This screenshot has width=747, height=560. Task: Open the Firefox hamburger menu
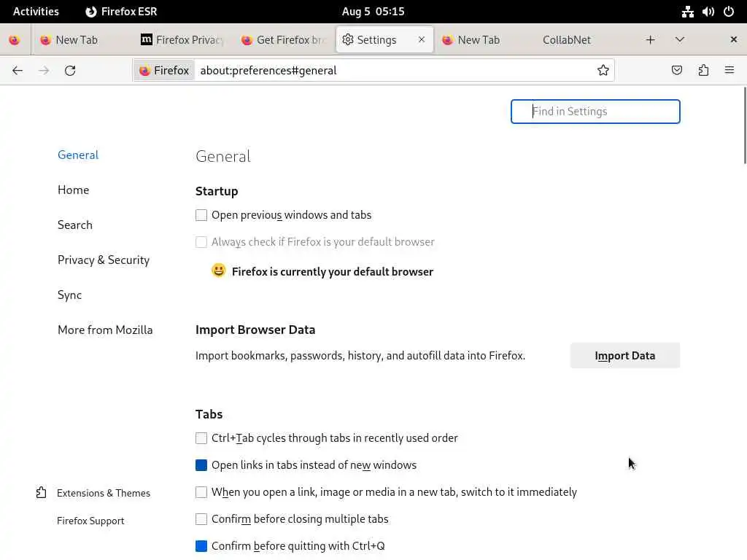click(x=729, y=71)
